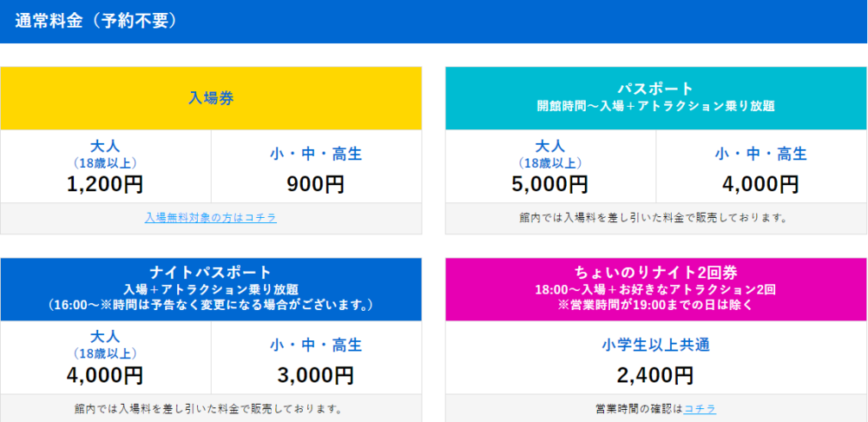Click the pink ちょいのりナイト2回券 header
This screenshot has width=868, height=422.
pos(656,289)
